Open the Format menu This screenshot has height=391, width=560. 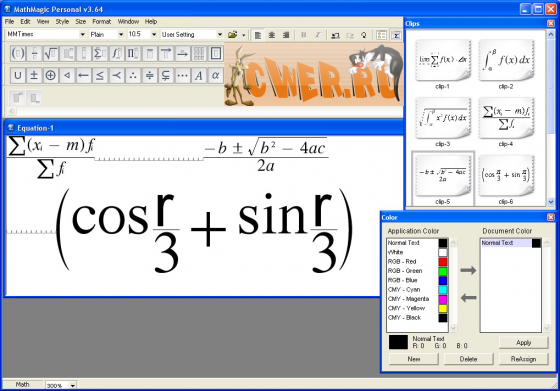coord(101,21)
